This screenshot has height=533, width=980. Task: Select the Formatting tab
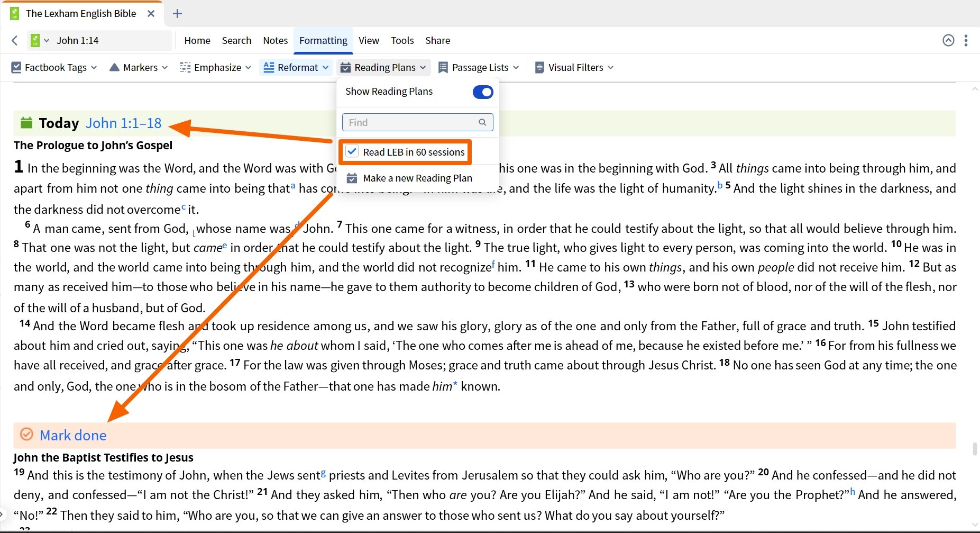point(323,40)
